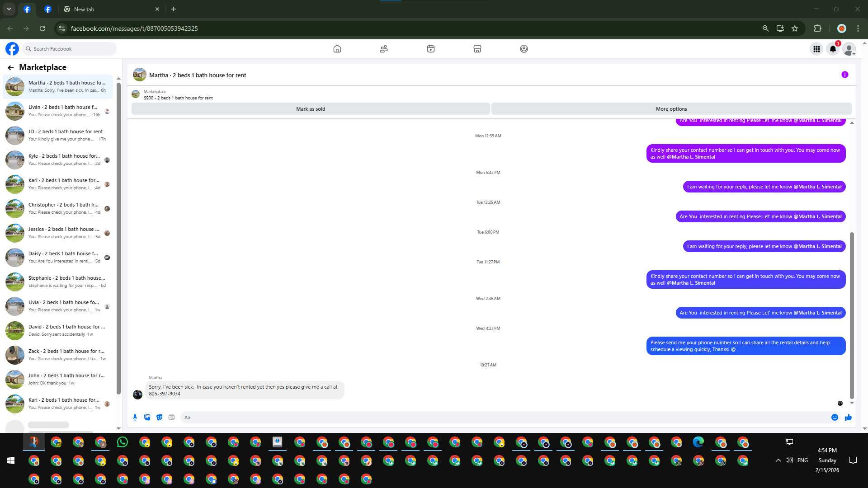This screenshot has width=868, height=488.
Task: Focus the Search Facebook field
Action: point(69,49)
